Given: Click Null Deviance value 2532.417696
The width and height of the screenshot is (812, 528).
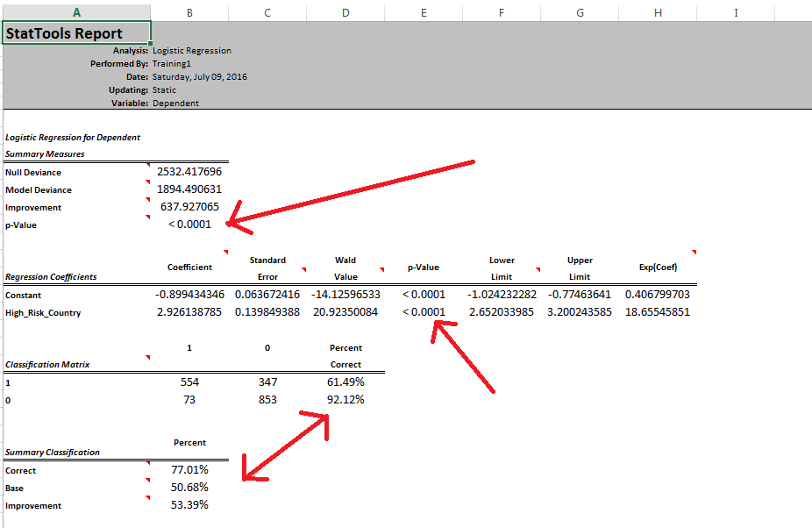Looking at the screenshot, I should (189, 172).
